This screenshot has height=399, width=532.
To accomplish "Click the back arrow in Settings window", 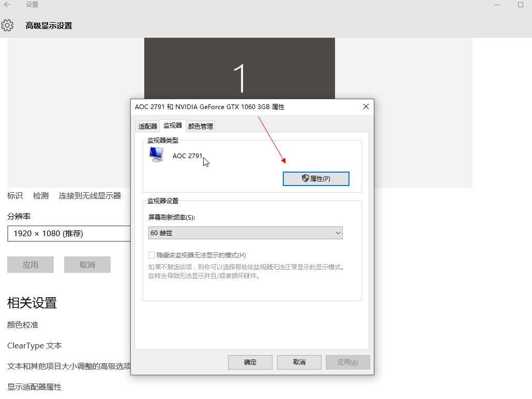I will click(x=7, y=5).
